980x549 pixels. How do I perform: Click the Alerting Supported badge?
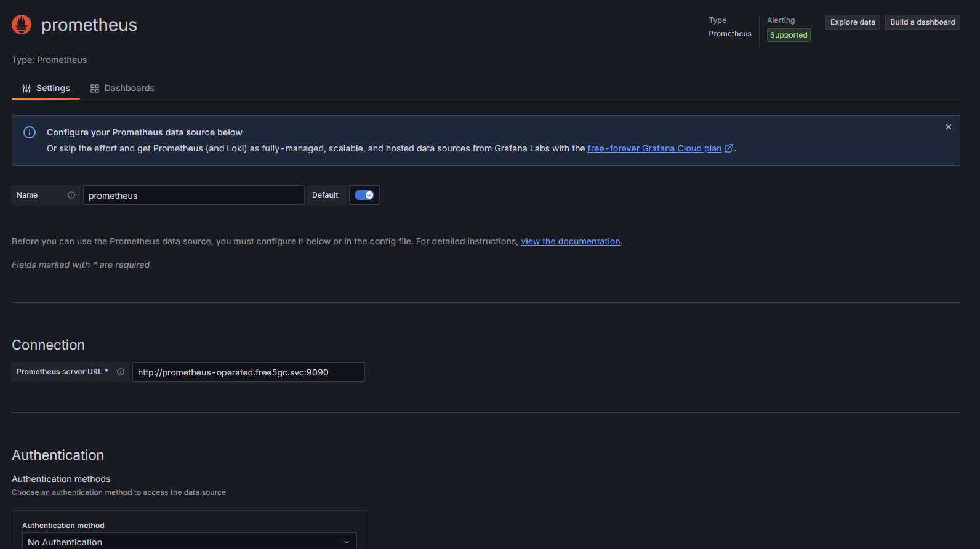[x=788, y=35]
